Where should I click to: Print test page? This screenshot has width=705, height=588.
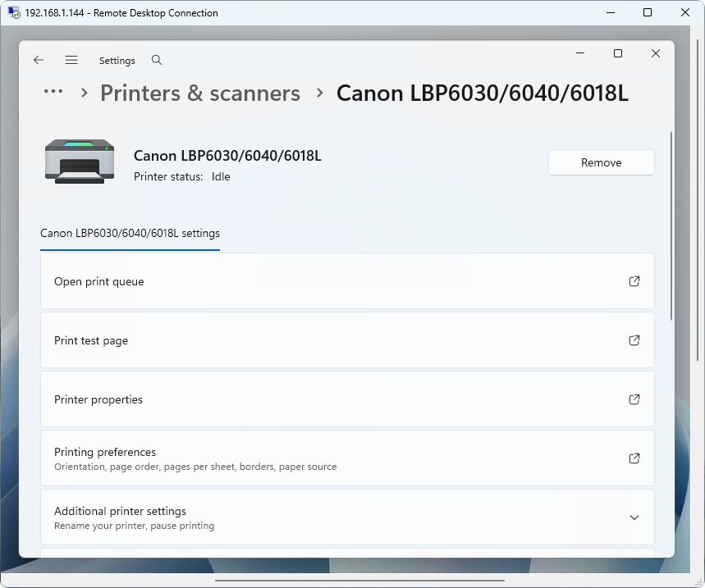(x=347, y=340)
